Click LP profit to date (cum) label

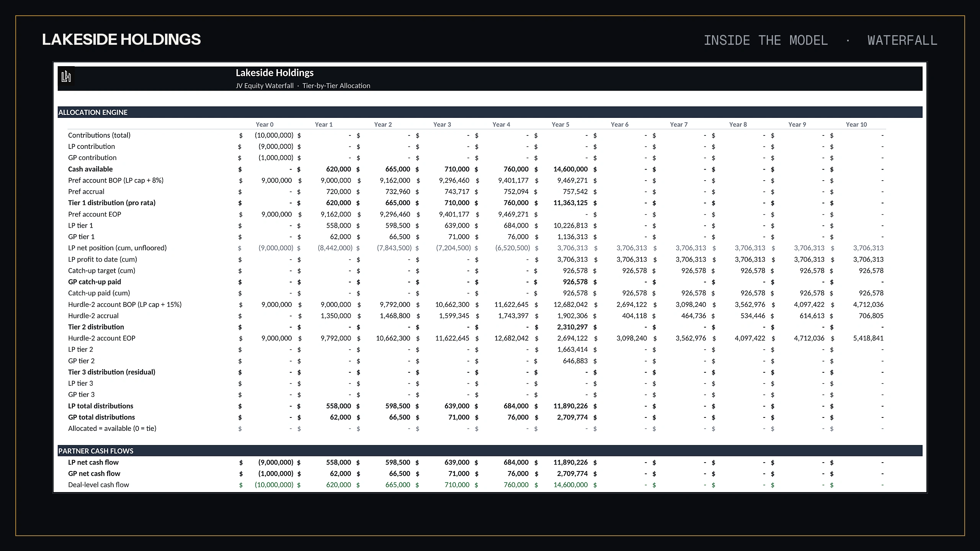click(103, 259)
